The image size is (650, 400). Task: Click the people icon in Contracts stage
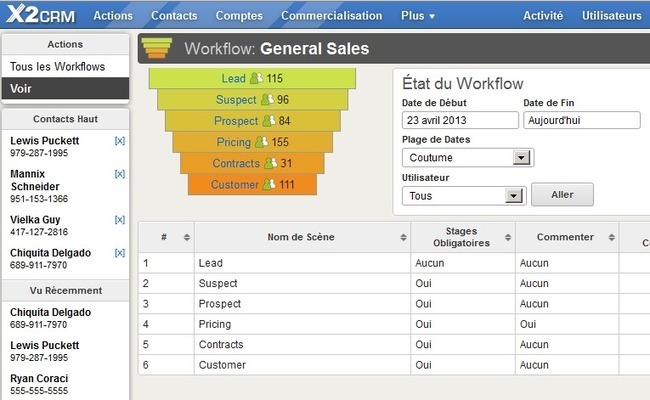point(270,163)
